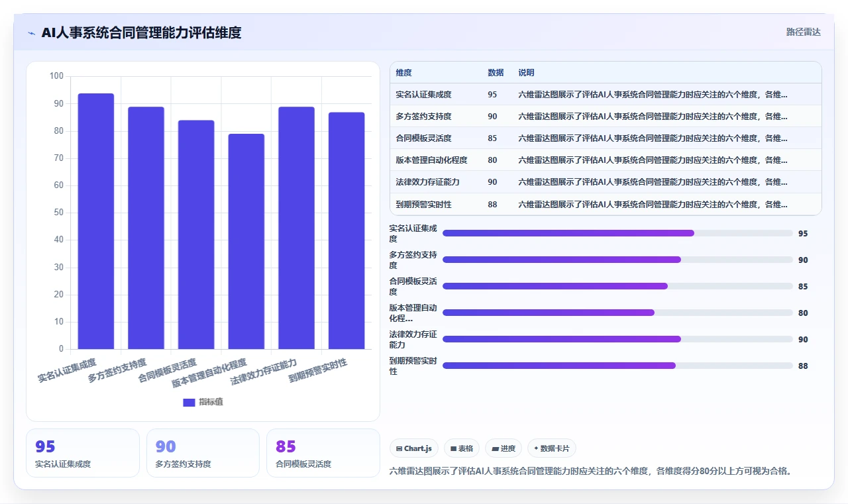848x504 pixels.
Task: Click the 版本管理自动化程度 progress bar
Action: coord(617,313)
